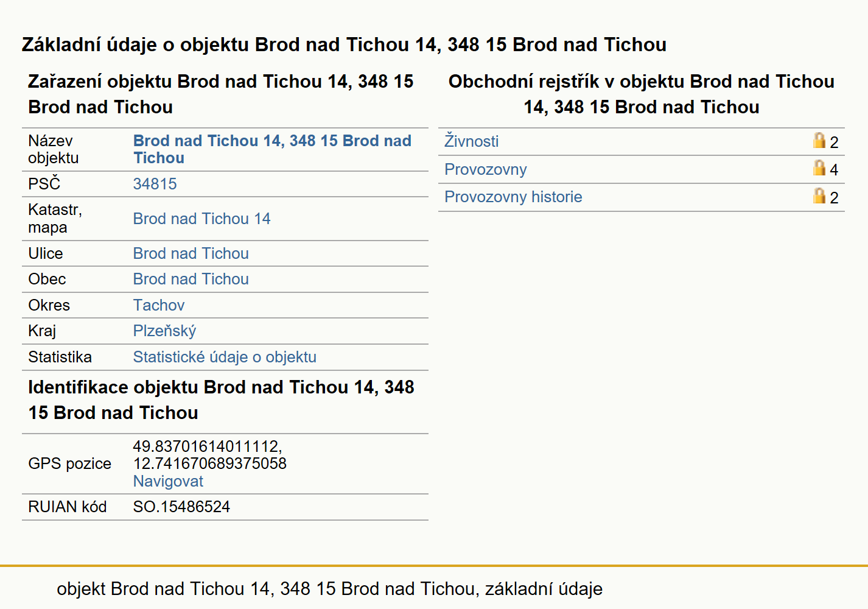Open the Provozovny link

coord(485,169)
